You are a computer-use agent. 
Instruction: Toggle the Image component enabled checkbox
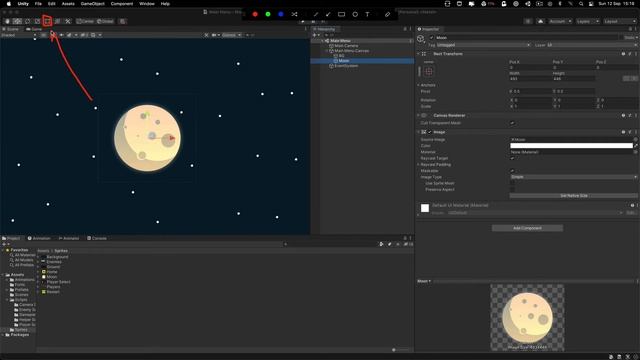pos(429,132)
